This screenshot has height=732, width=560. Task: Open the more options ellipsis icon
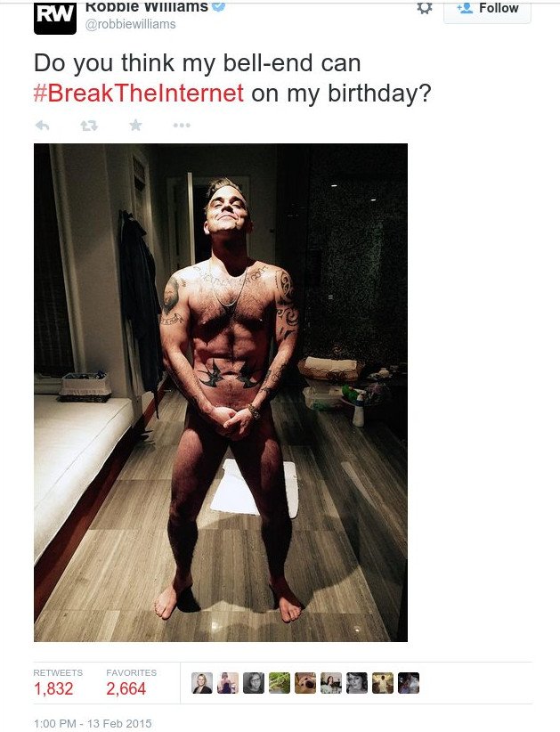[182, 125]
